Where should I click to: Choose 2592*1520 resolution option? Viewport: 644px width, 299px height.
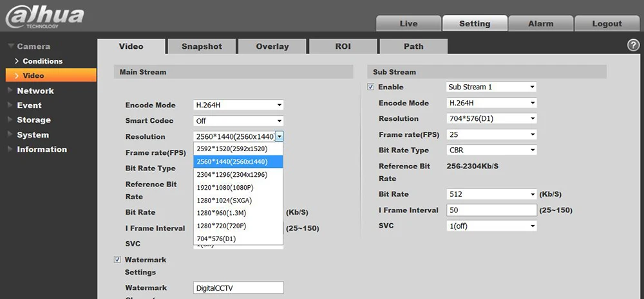[x=238, y=149]
